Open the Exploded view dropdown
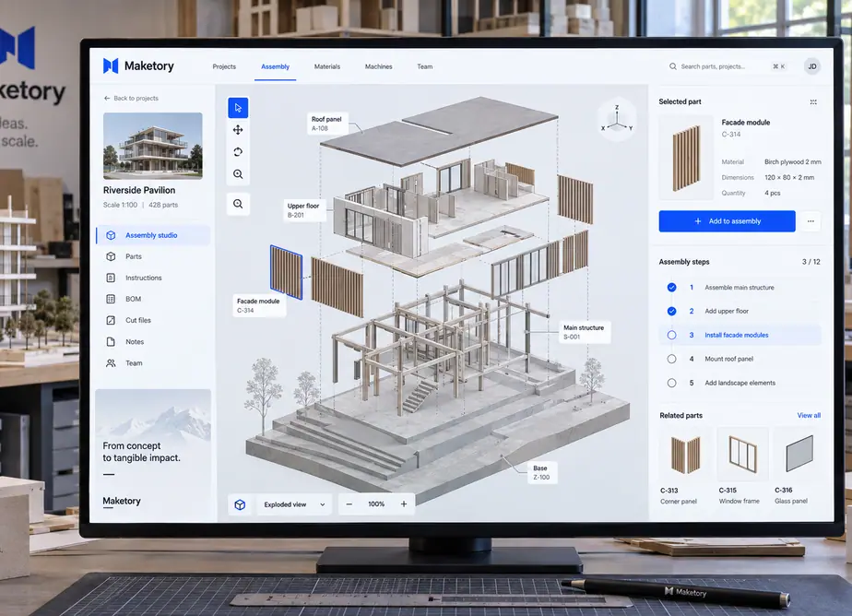The image size is (852, 616). coord(294,504)
